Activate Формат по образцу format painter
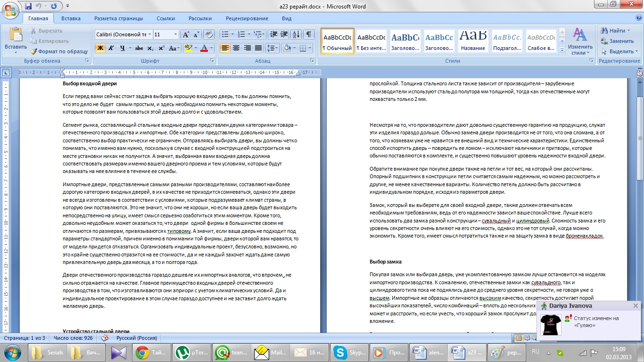This screenshot has width=644, height=362. (59, 51)
